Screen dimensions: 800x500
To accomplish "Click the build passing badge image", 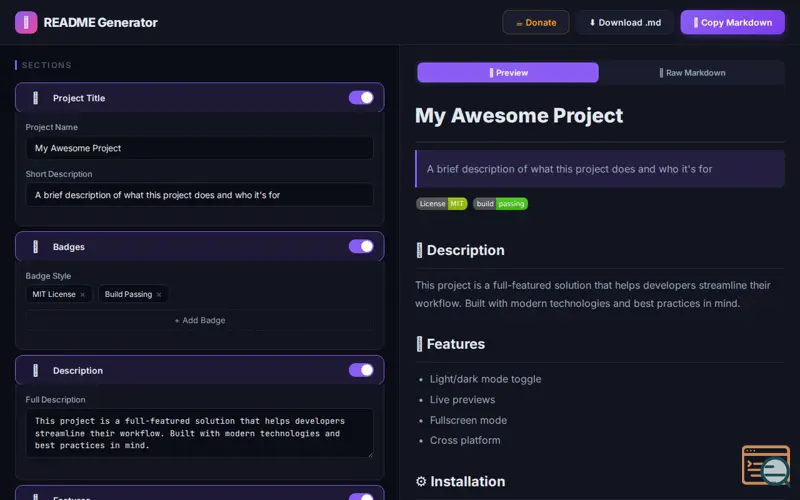I will [501, 204].
